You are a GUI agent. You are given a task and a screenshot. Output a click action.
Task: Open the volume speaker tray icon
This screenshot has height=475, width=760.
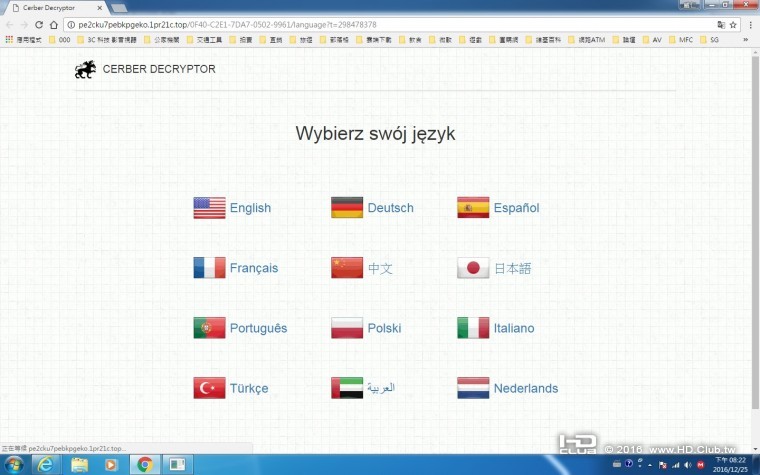click(687, 465)
